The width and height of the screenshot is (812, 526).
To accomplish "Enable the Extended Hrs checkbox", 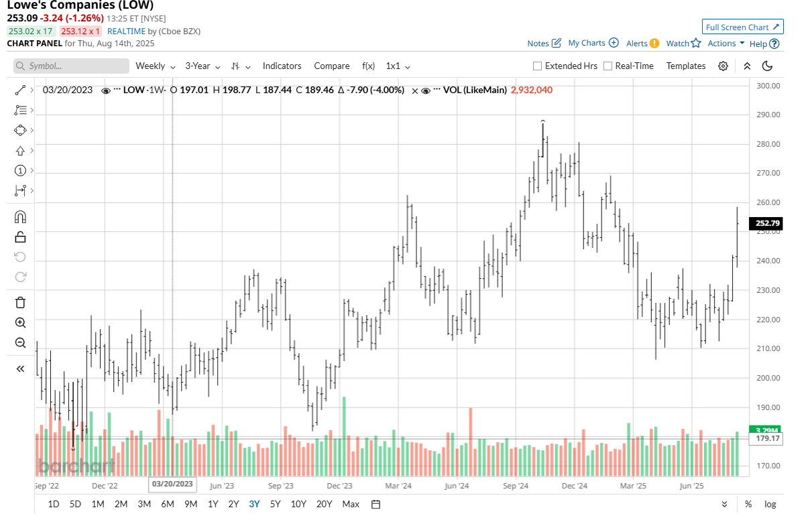I will (x=537, y=66).
